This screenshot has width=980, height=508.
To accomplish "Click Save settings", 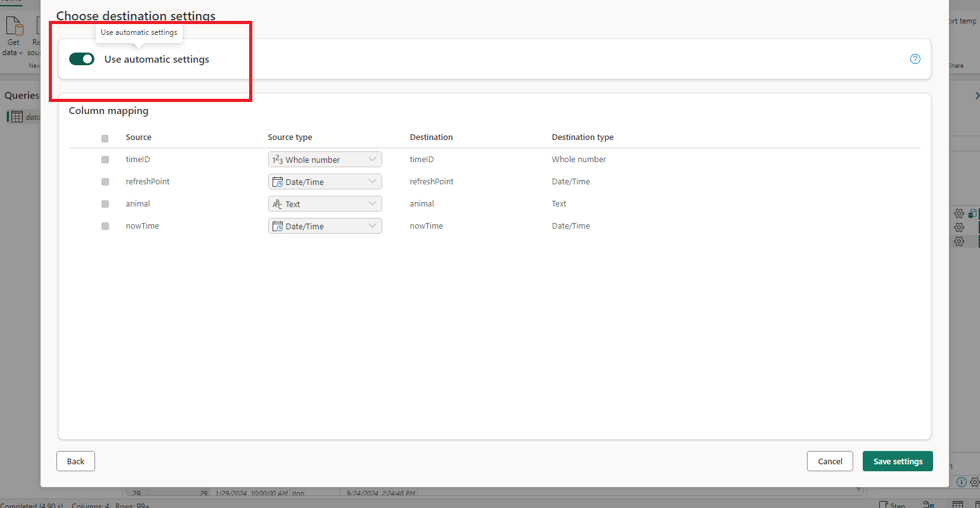I will pos(898,461).
